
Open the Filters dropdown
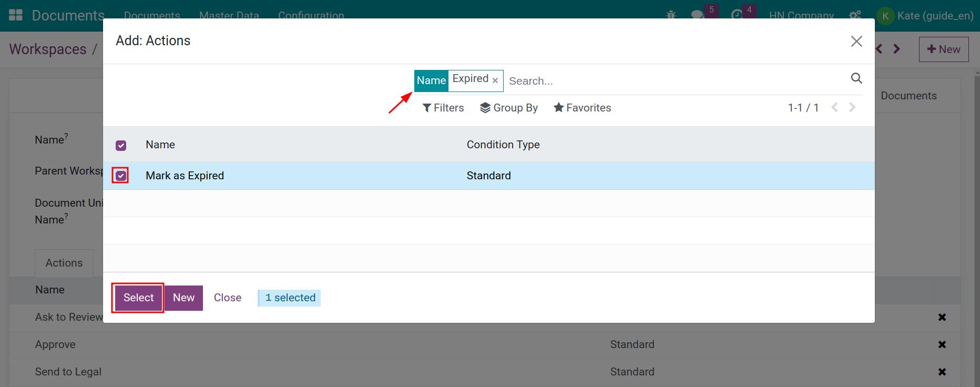point(443,108)
